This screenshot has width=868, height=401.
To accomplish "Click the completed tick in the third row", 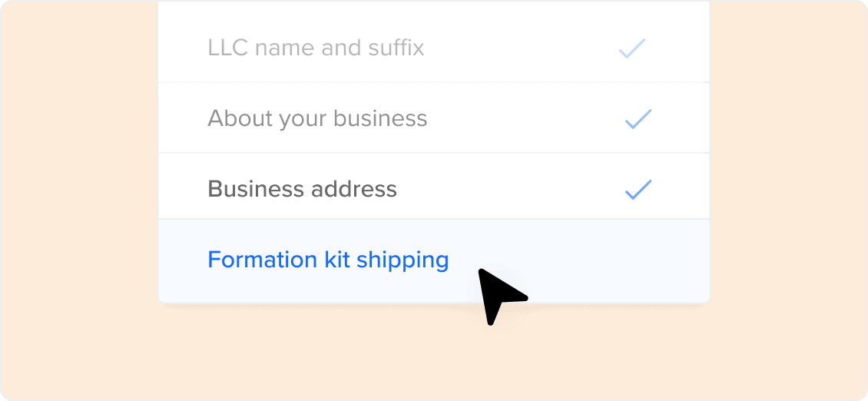I will (x=638, y=189).
